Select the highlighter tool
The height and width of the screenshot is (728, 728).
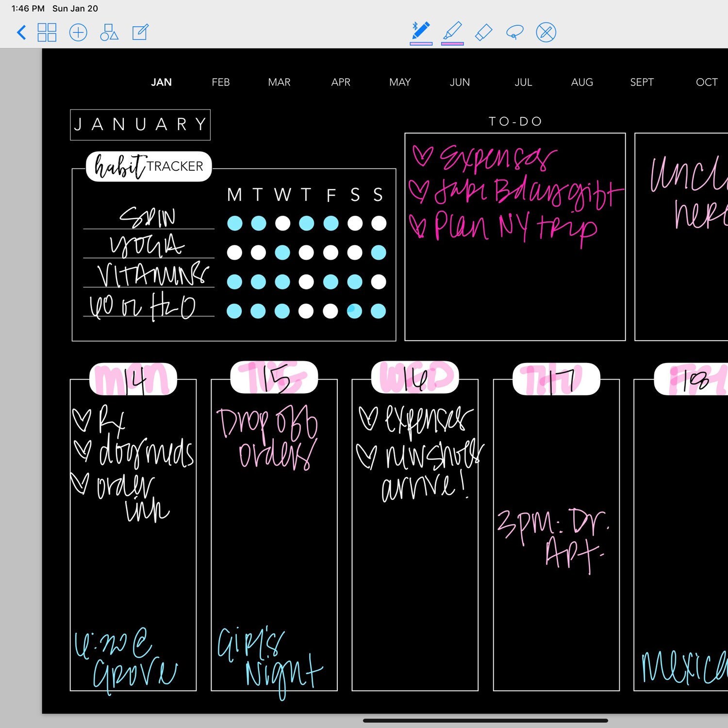[452, 30]
